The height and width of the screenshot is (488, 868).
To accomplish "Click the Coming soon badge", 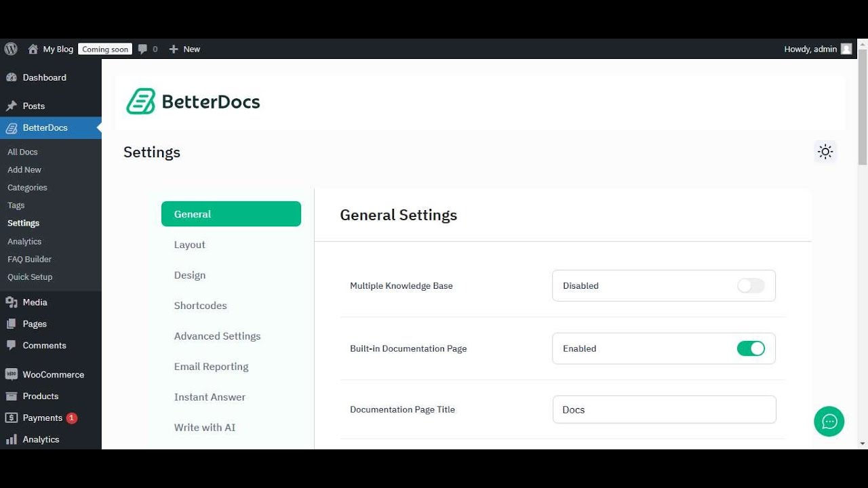I will pyautogui.click(x=105, y=49).
